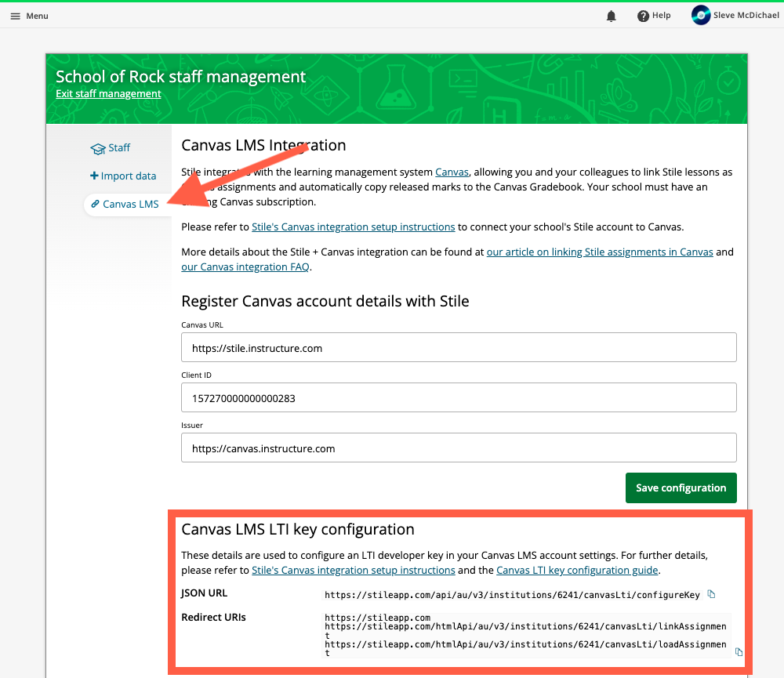Click the Register Canvas account details heading
The width and height of the screenshot is (784, 678).
(x=325, y=301)
